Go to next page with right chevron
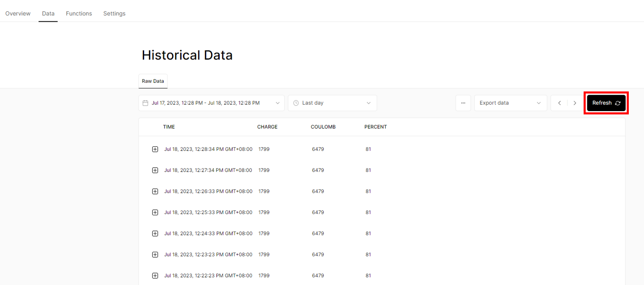This screenshot has height=285, width=644. pos(575,103)
